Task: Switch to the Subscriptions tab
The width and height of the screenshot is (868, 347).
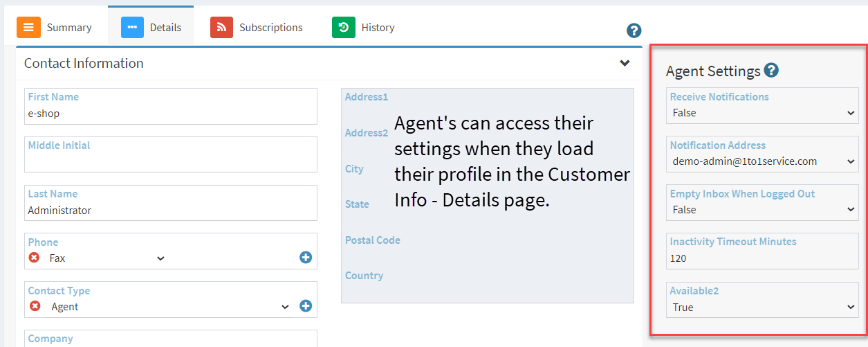Action: (x=257, y=27)
